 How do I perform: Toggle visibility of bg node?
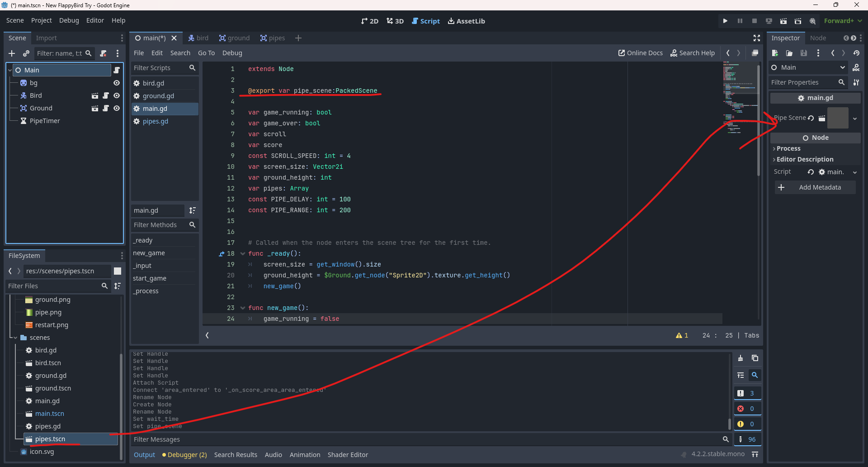point(117,83)
